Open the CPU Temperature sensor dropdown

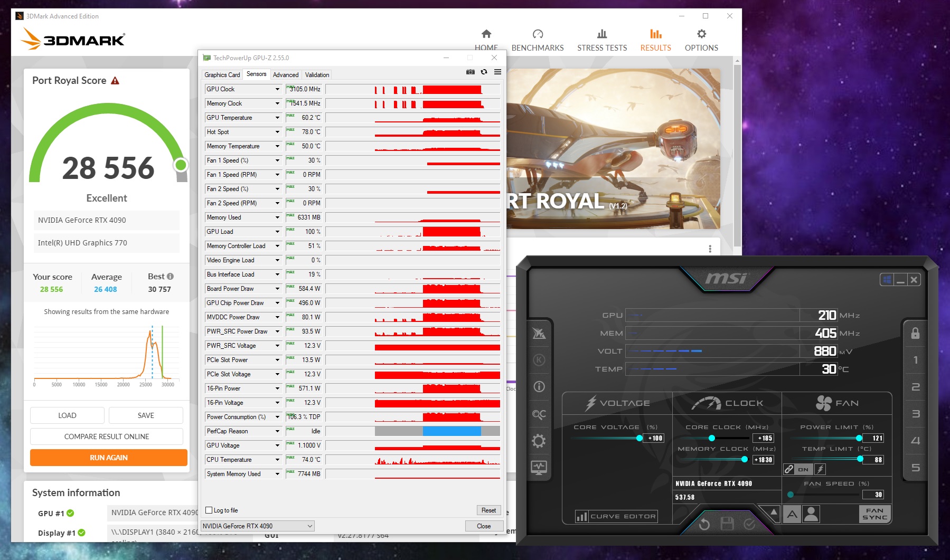click(x=277, y=460)
